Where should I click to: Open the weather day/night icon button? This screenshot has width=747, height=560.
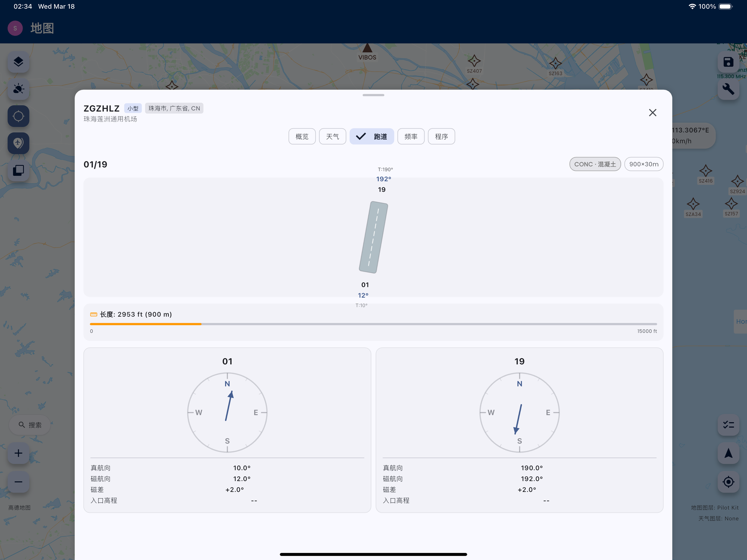pyautogui.click(x=18, y=89)
